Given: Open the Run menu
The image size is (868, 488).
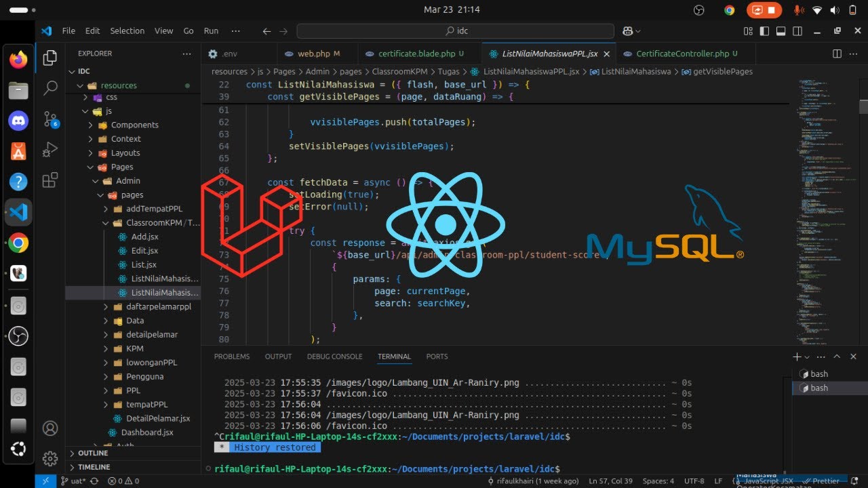Looking at the screenshot, I should (x=211, y=31).
